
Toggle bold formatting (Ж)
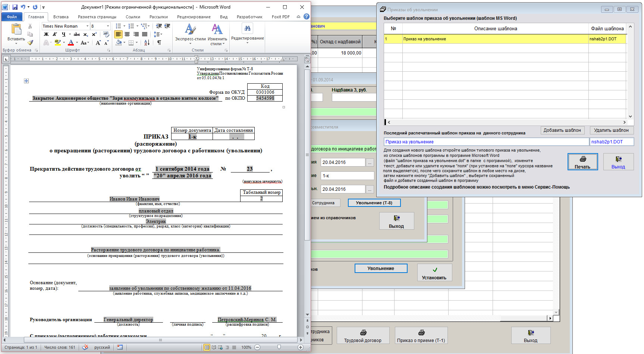pyautogui.click(x=46, y=34)
